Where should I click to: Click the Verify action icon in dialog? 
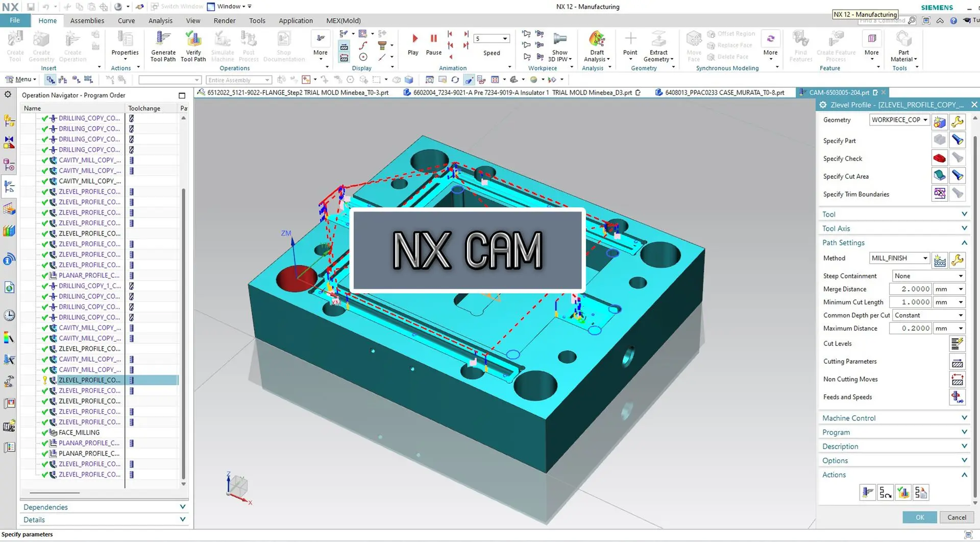(x=903, y=492)
